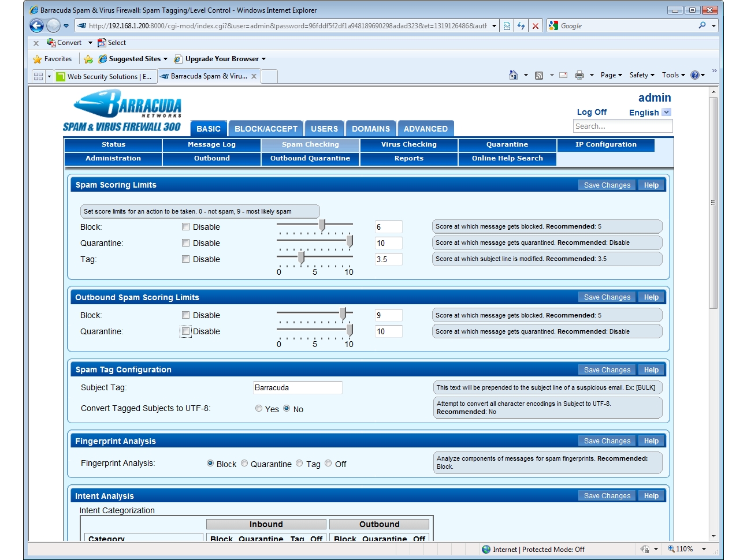Open Favorites with the star icon
The image size is (747, 560).
tap(38, 59)
